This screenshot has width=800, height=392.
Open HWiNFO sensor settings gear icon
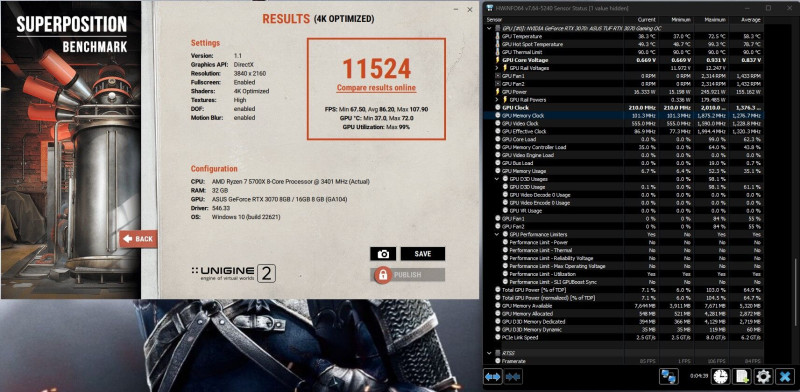point(763,377)
